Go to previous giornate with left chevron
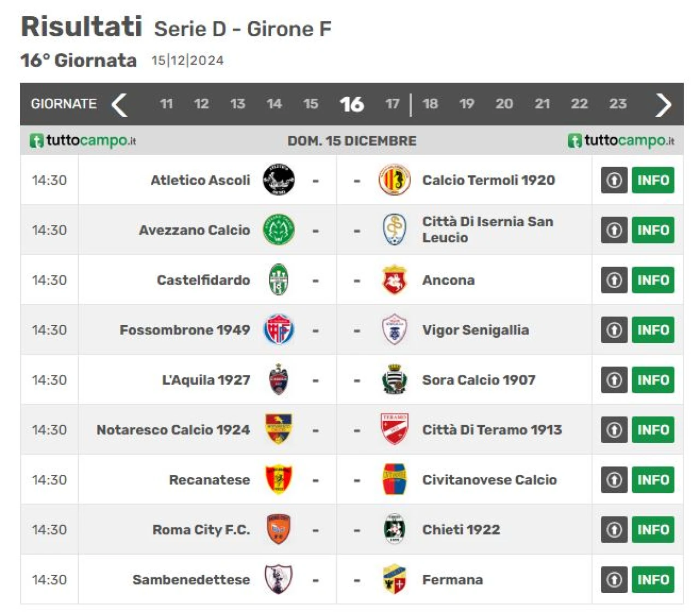This screenshot has height=612, width=700. (119, 104)
